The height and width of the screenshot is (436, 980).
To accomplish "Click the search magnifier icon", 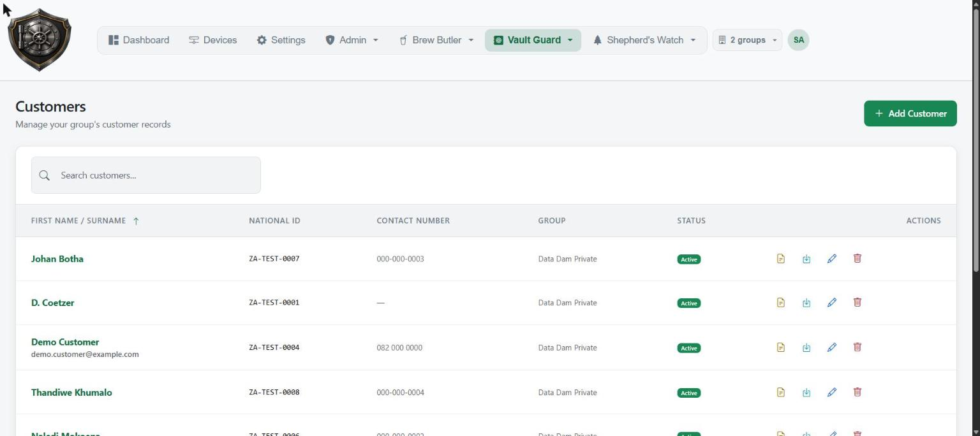I will (44, 175).
